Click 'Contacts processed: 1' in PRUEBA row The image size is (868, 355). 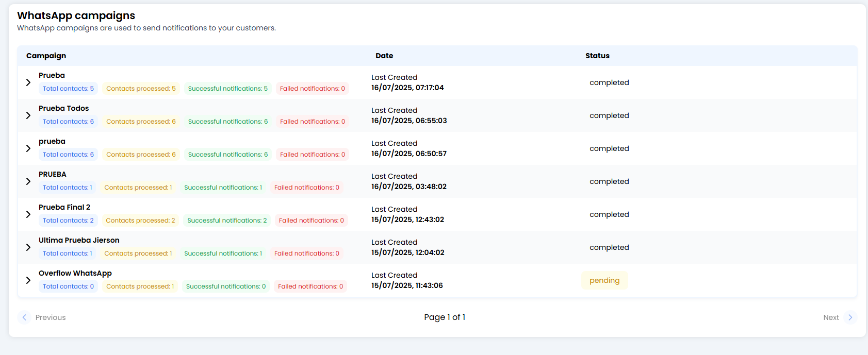tap(138, 188)
